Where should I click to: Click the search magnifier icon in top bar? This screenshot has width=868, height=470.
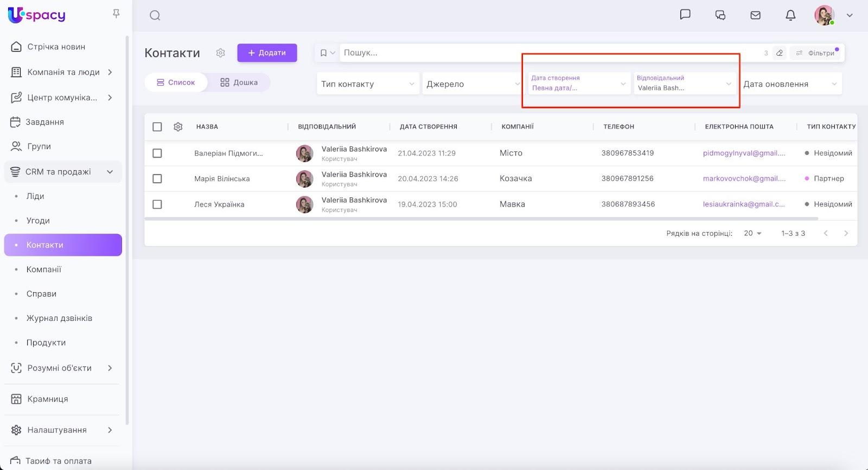point(155,15)
